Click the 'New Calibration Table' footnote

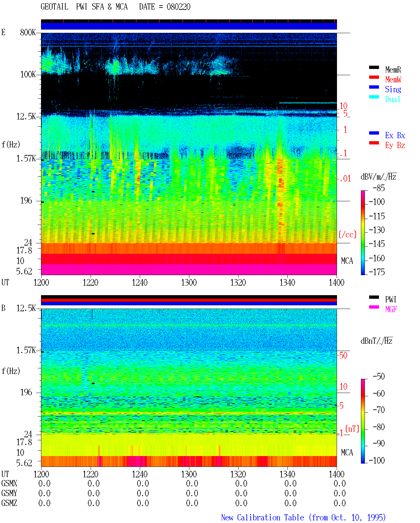(262, 517)
